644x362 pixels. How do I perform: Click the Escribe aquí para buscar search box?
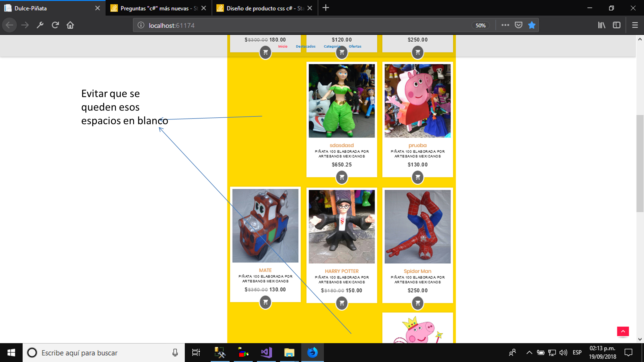point(104,353)
